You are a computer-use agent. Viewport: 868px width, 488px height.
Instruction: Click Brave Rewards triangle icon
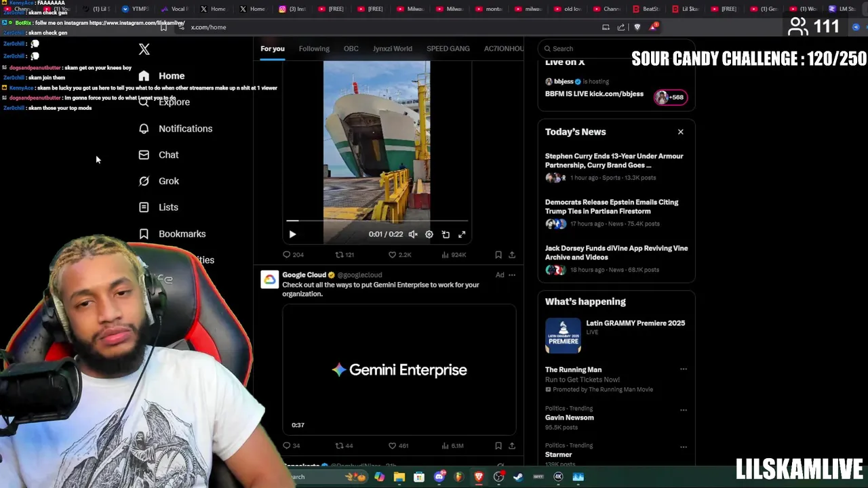[653, 27]
